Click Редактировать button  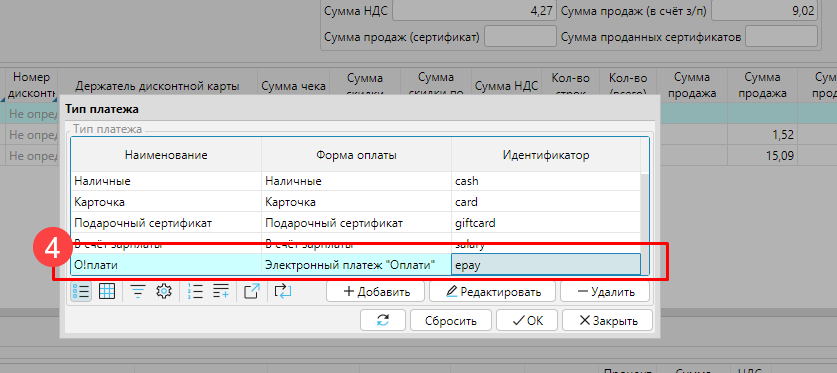pyautogui.click(x=492, y=292)
